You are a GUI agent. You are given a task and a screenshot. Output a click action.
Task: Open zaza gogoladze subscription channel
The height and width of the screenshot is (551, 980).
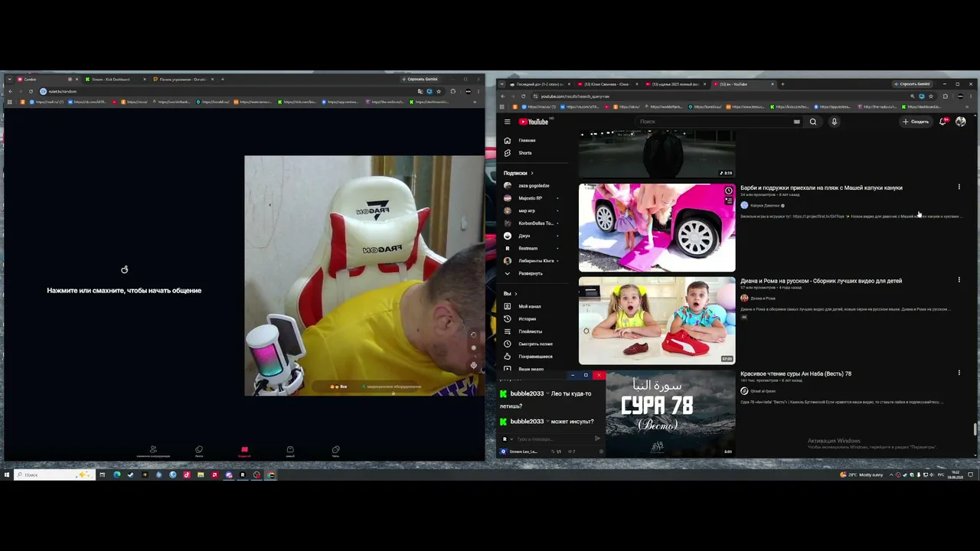point(532,186)
